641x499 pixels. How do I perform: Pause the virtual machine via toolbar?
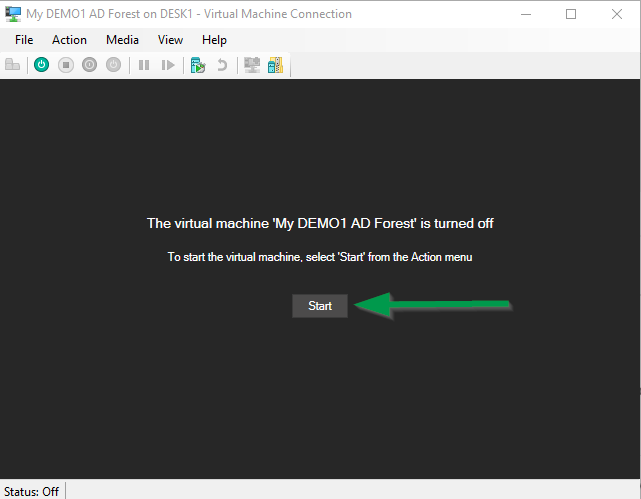[144, 65]
